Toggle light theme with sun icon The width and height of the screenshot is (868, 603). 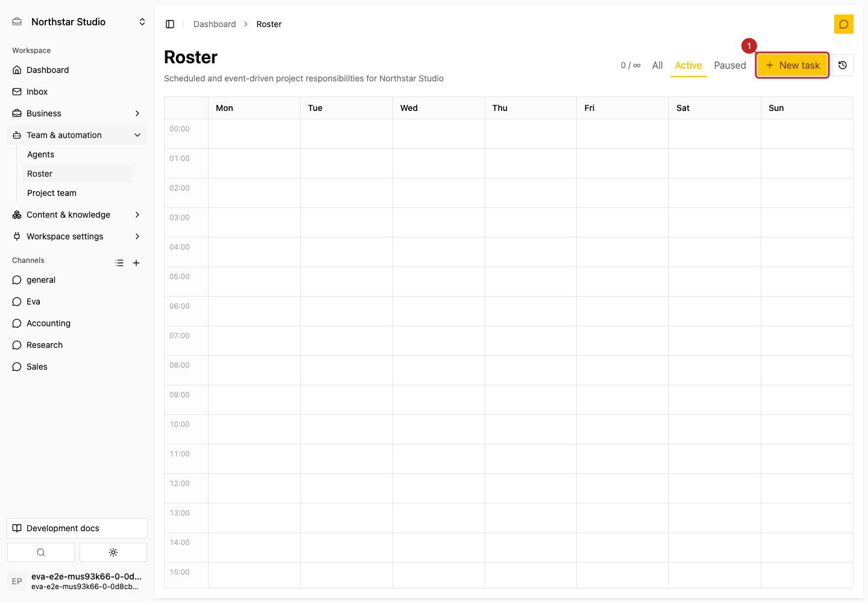tap(113, 552)
